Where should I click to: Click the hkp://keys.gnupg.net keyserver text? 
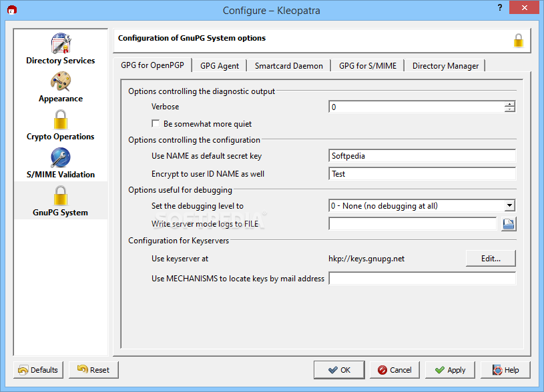[366, 259]
